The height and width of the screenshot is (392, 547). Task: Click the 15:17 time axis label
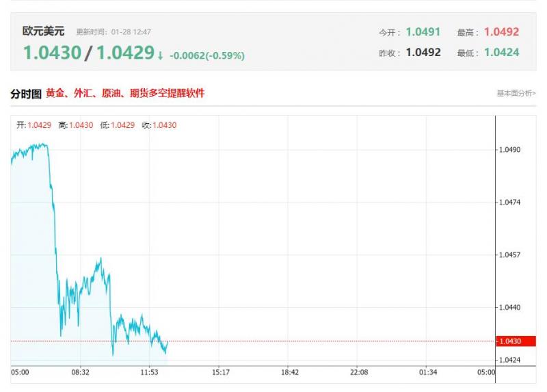(221, 372)
